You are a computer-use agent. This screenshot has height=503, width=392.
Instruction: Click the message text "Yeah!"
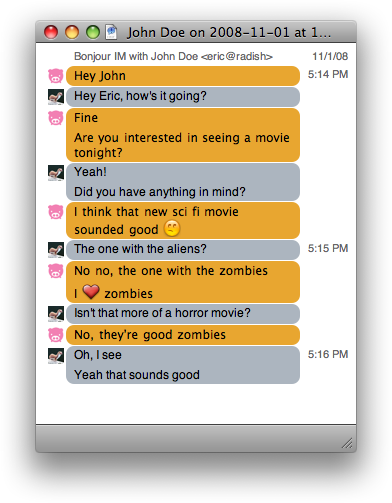[x=90, y=172]
